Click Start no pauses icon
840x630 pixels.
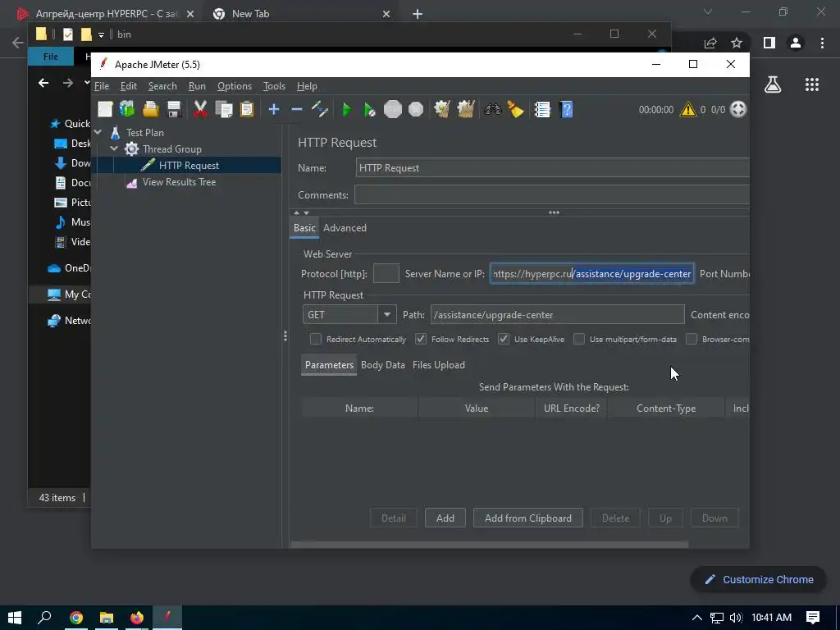click(369, 109)
